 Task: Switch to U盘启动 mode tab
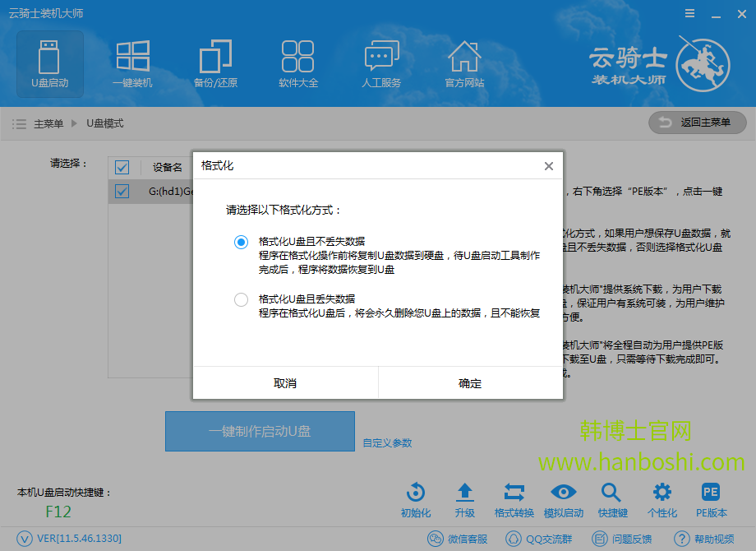tap(49, 64)
